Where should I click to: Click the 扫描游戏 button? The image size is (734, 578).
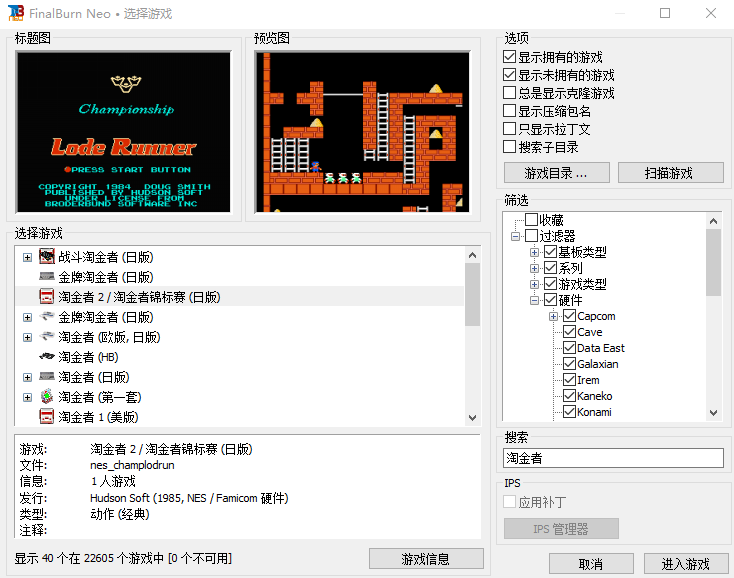[x=670, y=173]
